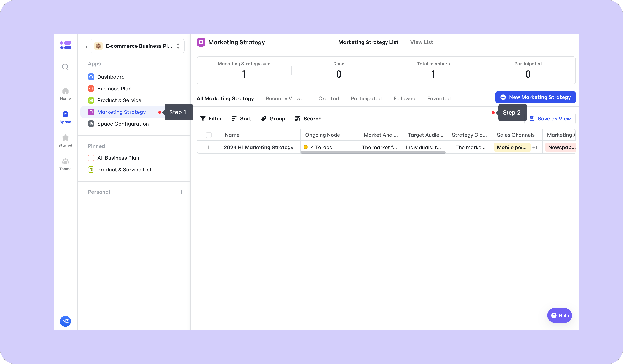Click the Product & Service List icon
This screenshot has width=623, height=364.
click(91, 170)
